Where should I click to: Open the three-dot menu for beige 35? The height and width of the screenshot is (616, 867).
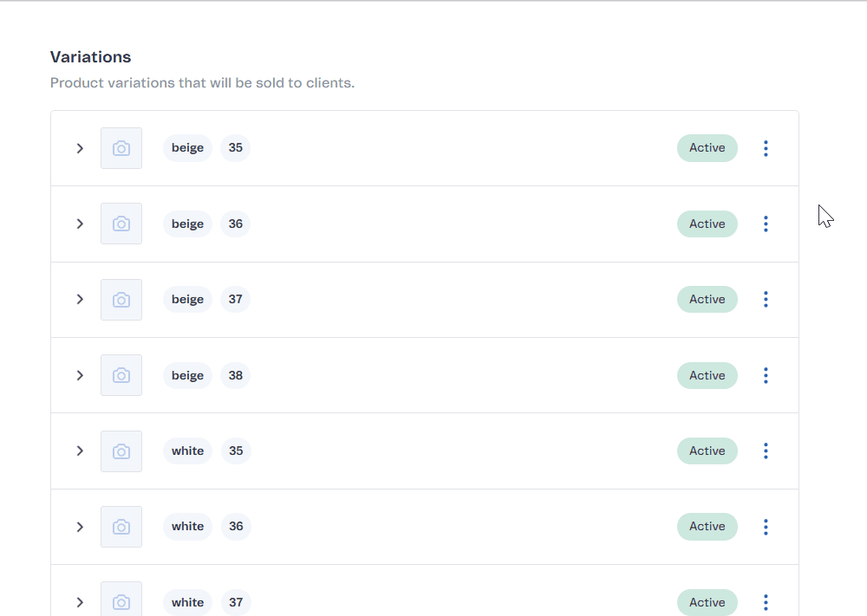(766, 148)
